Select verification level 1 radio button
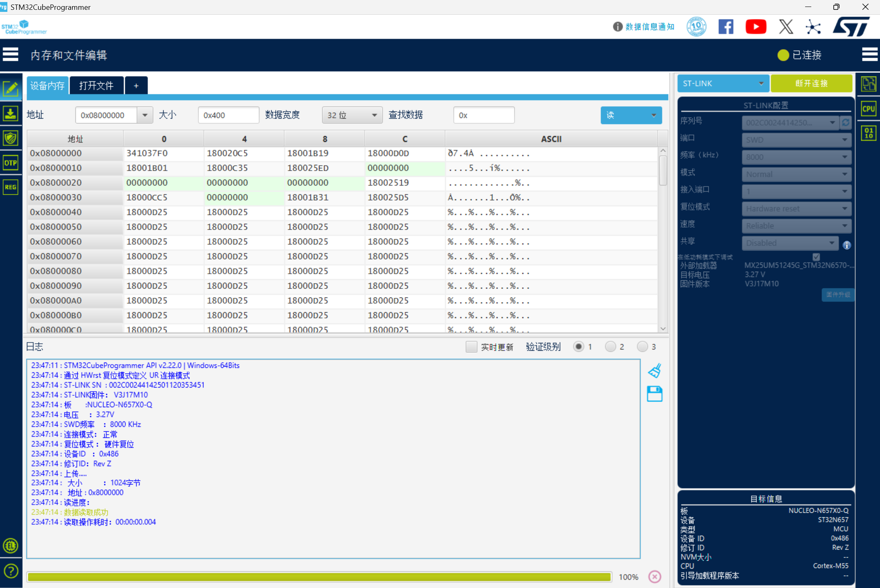The image size is (880, 588). [578, 347]
